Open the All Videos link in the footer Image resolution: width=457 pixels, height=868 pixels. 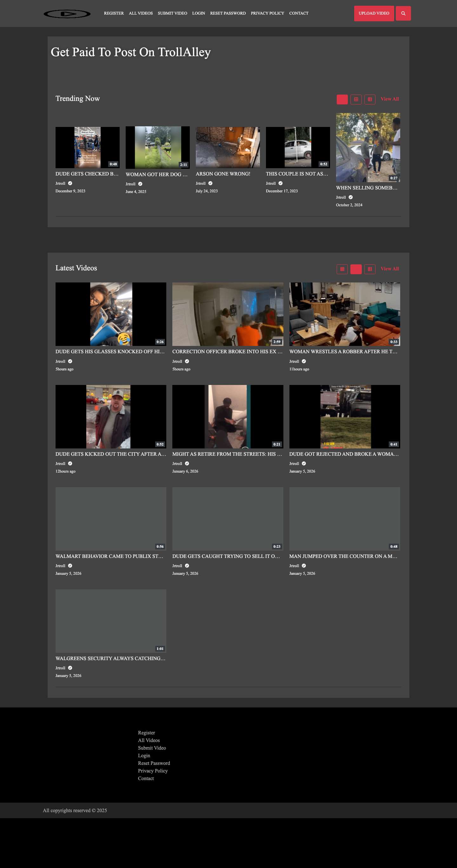149,740
